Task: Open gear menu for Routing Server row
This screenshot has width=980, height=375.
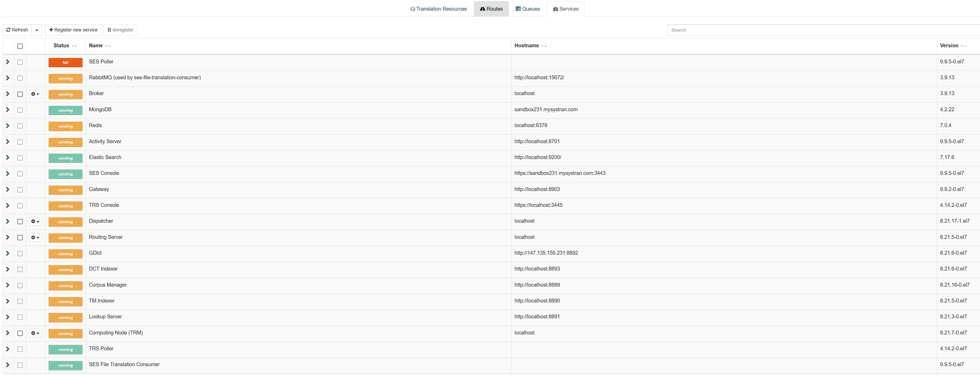Action: [x=35, y=238]
